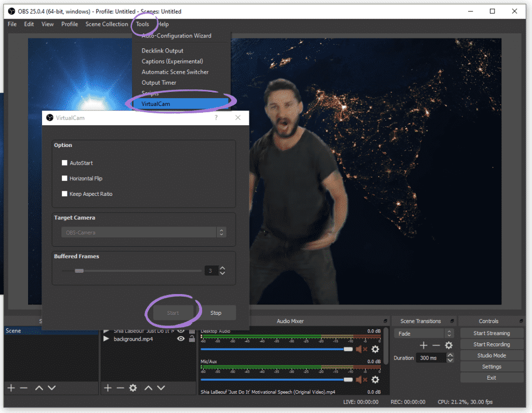The image size is (532, 413).
Task: Open the Scene Collection menu
Action: point(107,24)
